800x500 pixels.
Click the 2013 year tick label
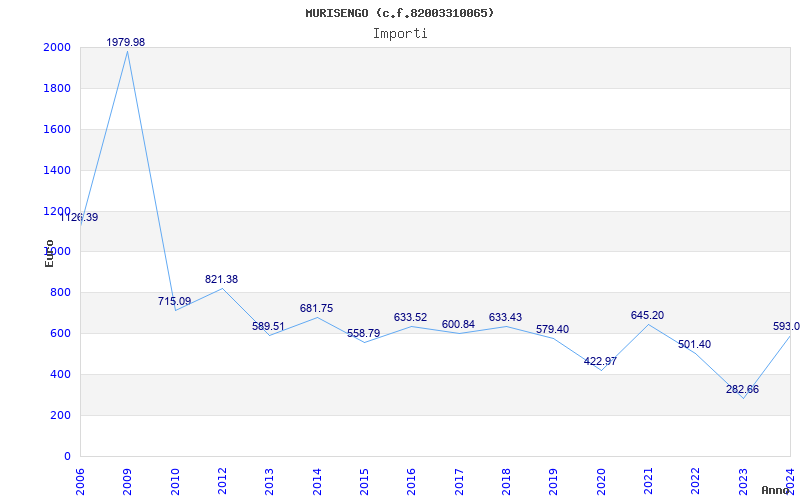point(269,481)
